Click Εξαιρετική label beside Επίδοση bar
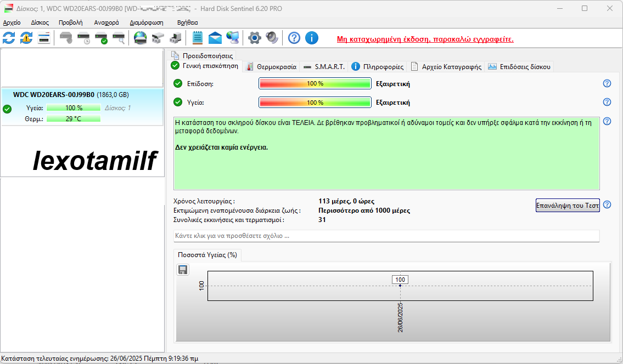623x364 pixels. tap(393, 84)
